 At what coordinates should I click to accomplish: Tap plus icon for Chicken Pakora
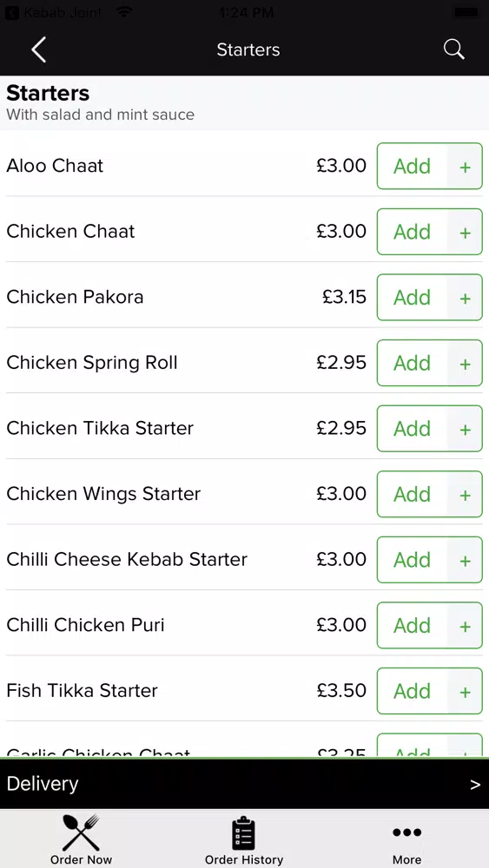coord(466,298)
